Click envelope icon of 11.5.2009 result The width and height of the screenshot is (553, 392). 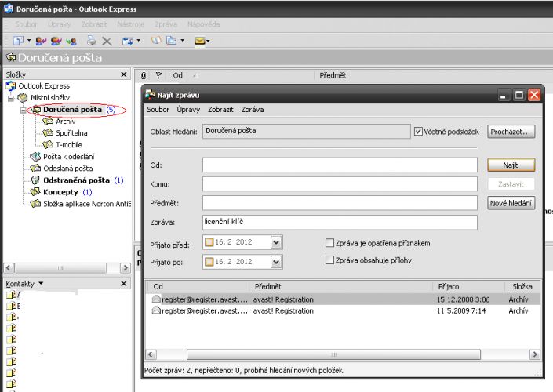point(156,310)
